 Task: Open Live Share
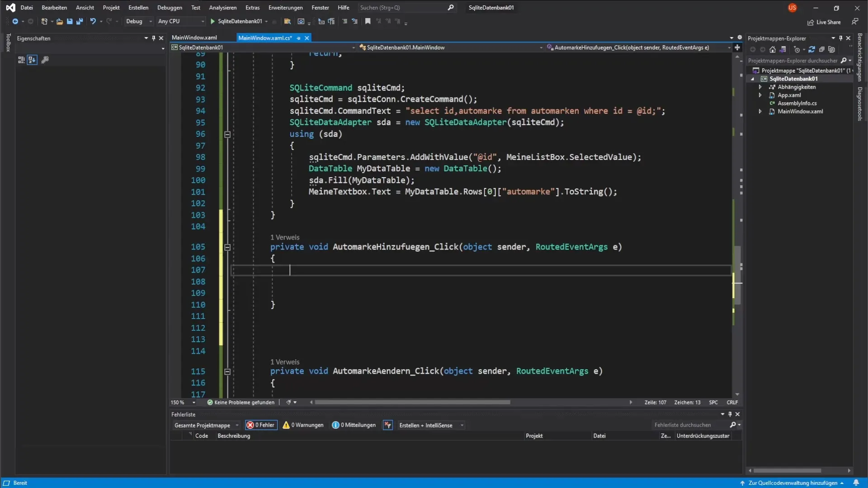824,22
